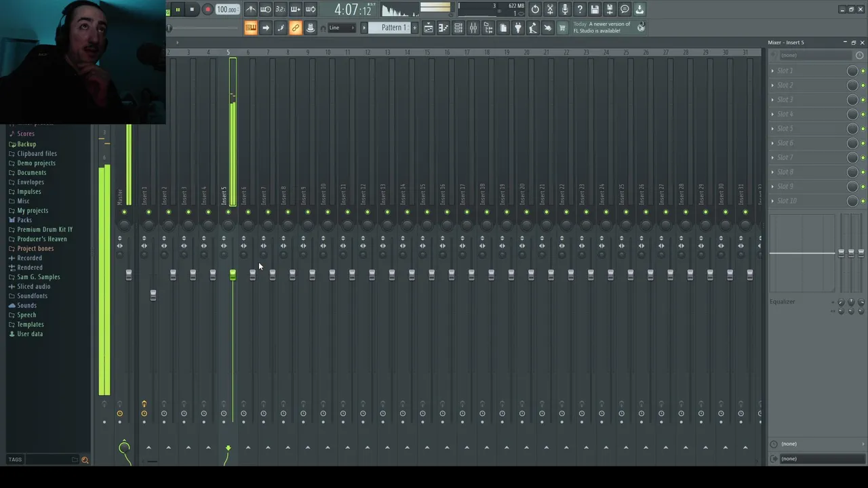The width and height of the screenshot is (868, 488).
Task: Click the scissors audio editor icon
Action: pos(550,9)
